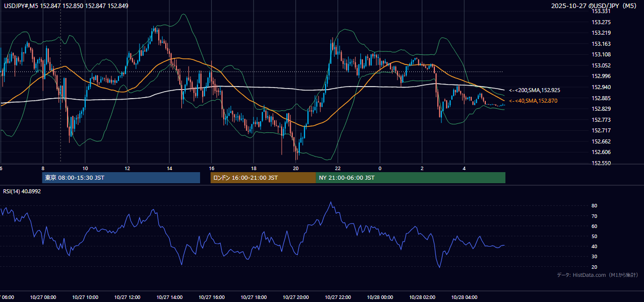The height and width of the screenshot is (302, 644).
Task: Click the 10/27 18:00 date axis label
Action: coord(253,297)
